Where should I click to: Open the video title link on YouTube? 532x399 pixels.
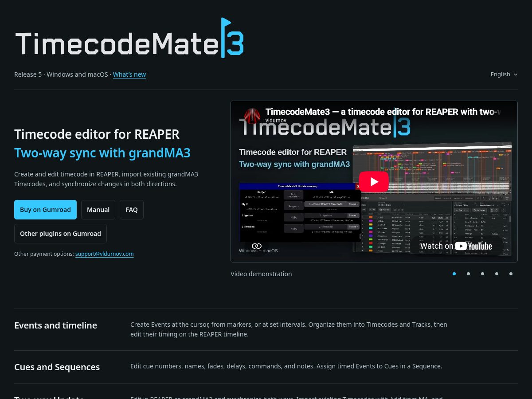[x=383, y=112]
